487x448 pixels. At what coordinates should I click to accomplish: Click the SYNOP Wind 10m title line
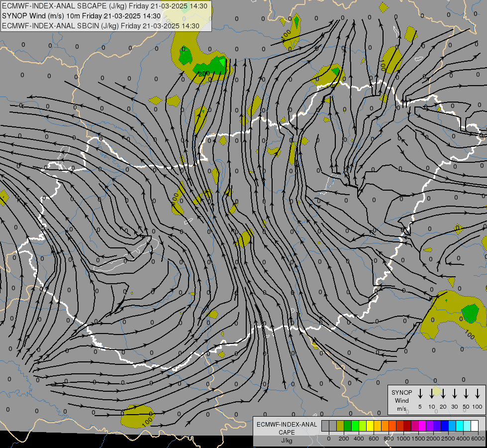pos(82,16)
